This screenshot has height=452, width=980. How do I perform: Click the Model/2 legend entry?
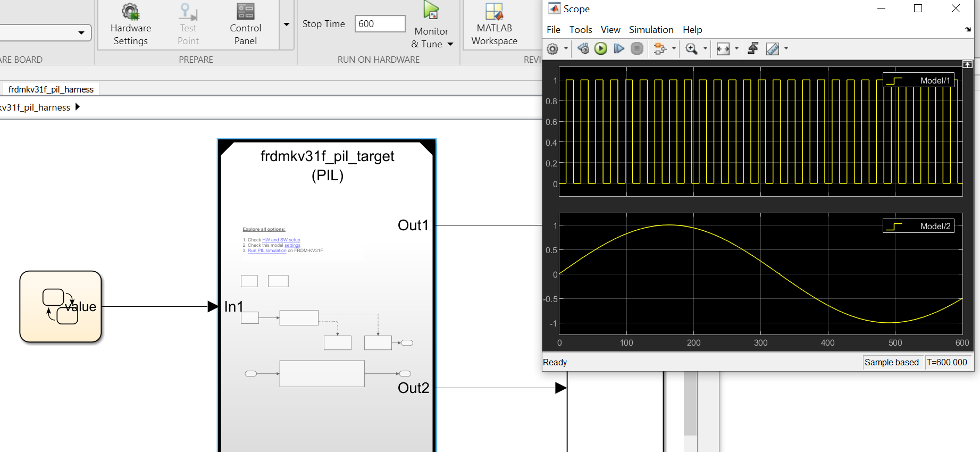pos(918,226)
